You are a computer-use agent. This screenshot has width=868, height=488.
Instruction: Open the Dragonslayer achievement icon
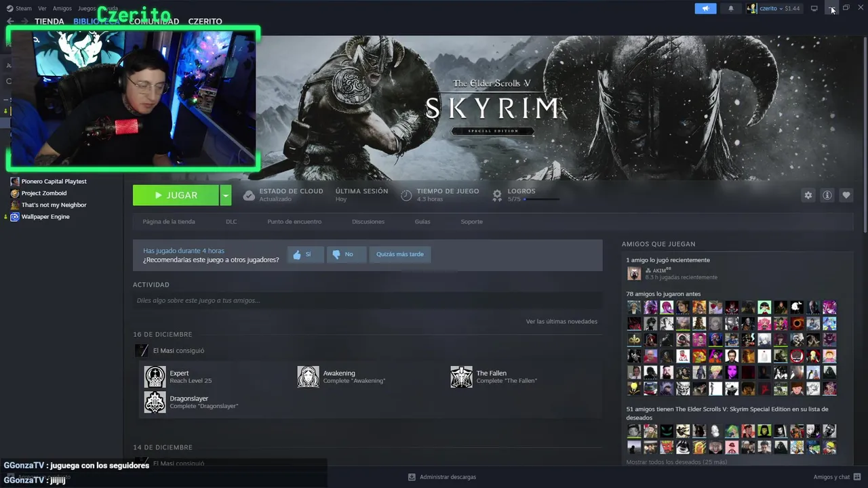coord(155,402)
